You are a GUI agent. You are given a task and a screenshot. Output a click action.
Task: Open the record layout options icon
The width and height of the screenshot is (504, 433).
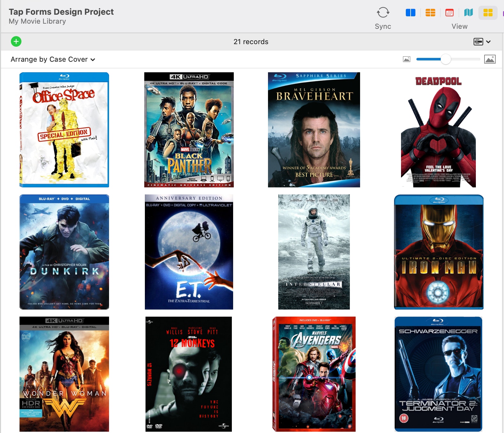click(x=478, y=42)
